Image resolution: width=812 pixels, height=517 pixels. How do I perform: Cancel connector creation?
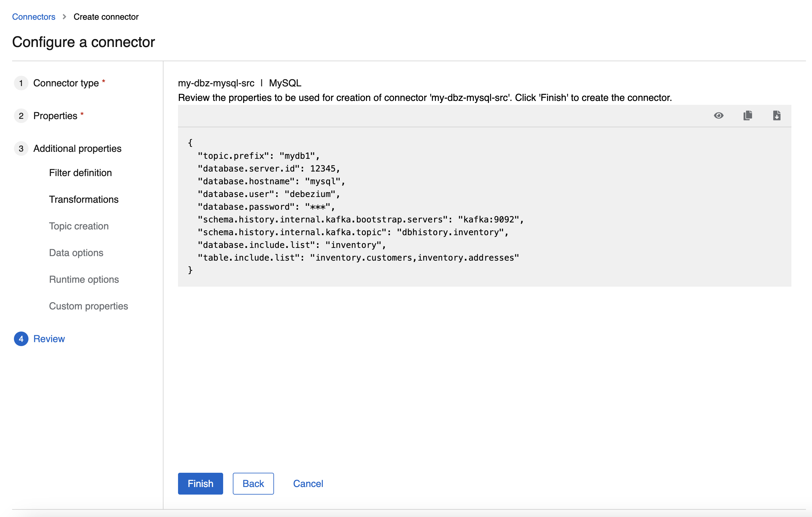[308, 484]
